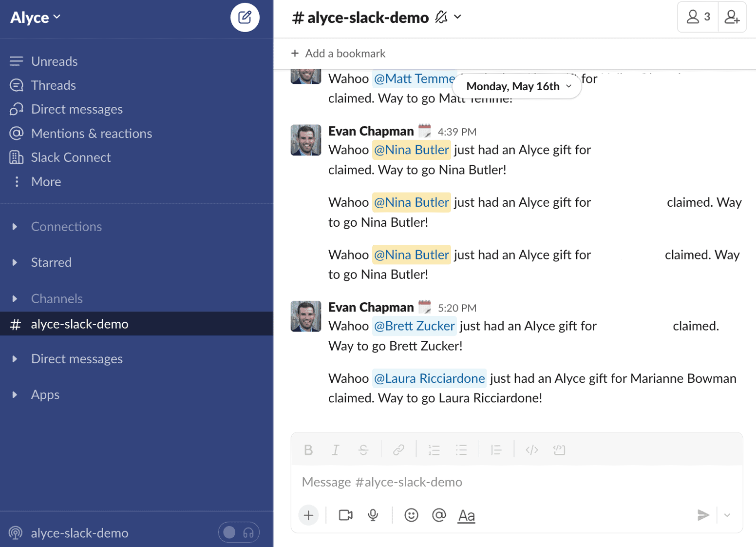Open attachments with the plus button
This screenshot has height=547, width=756.
(x=309, y=515)
